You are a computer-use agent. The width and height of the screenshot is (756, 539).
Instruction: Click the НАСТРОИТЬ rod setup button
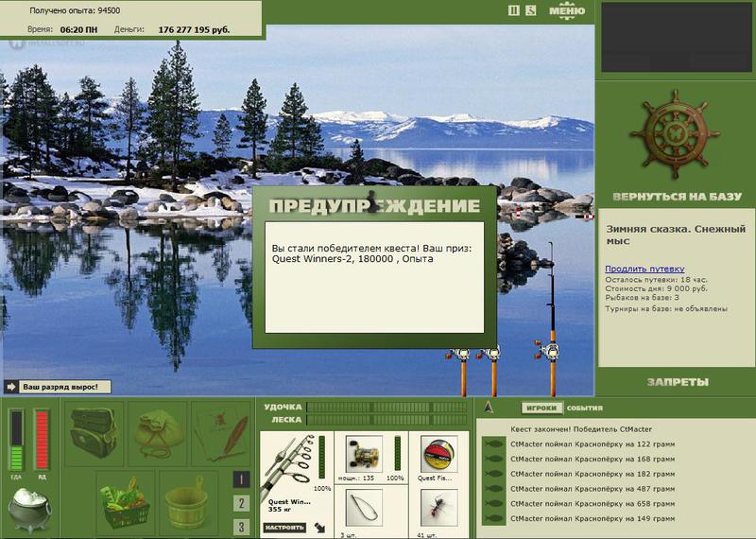(284, 528)
